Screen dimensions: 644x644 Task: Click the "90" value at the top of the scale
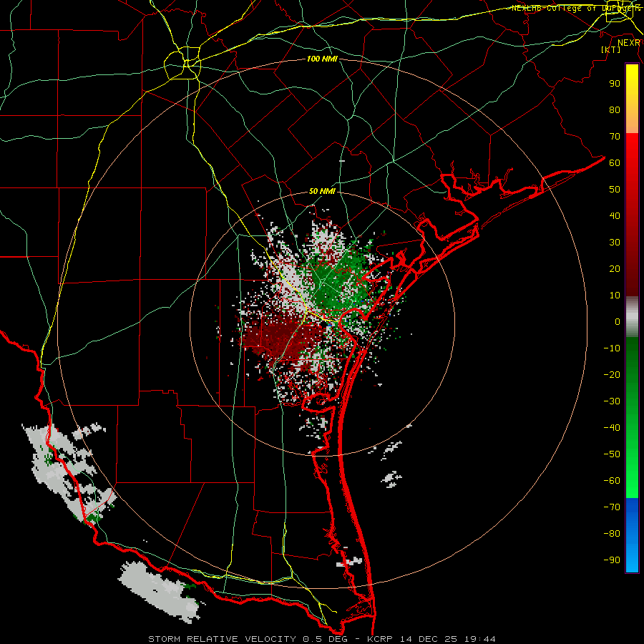(x=615, y=84)
